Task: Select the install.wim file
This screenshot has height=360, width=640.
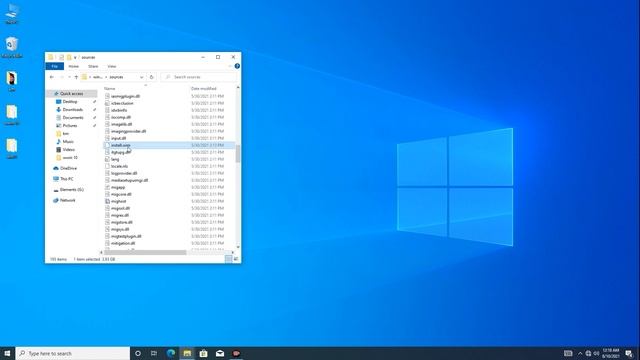Action: click(169, 145)
